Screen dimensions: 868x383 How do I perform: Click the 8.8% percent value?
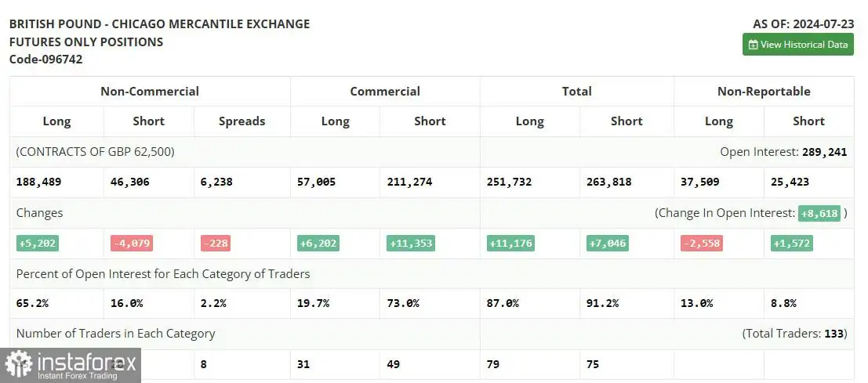coord(783,303)
